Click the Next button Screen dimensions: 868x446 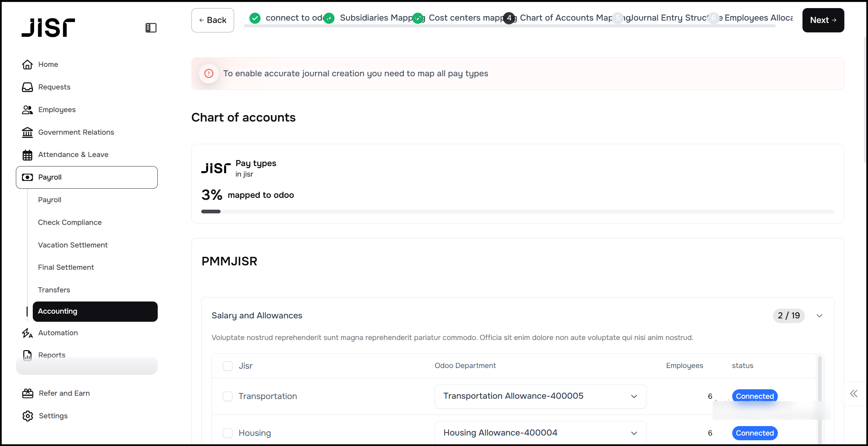tap(823, 20)
